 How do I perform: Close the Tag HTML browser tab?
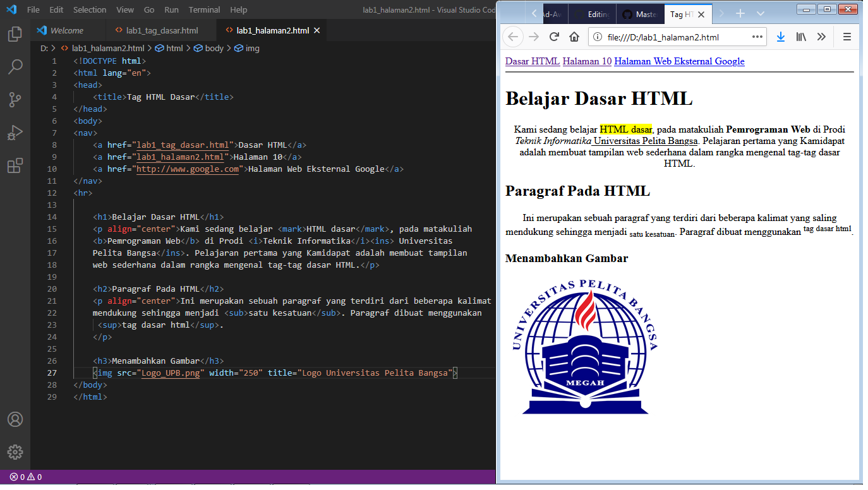(x=701, y=14)
